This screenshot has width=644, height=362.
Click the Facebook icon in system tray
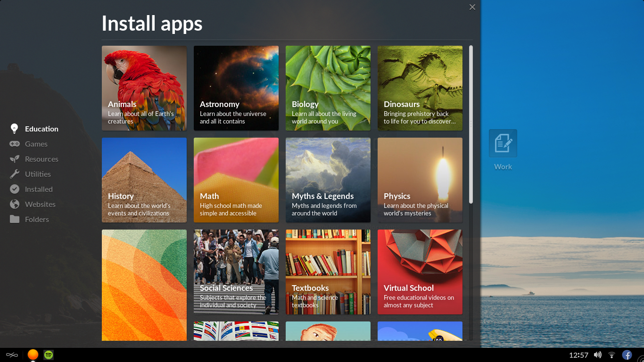point(627,355)
